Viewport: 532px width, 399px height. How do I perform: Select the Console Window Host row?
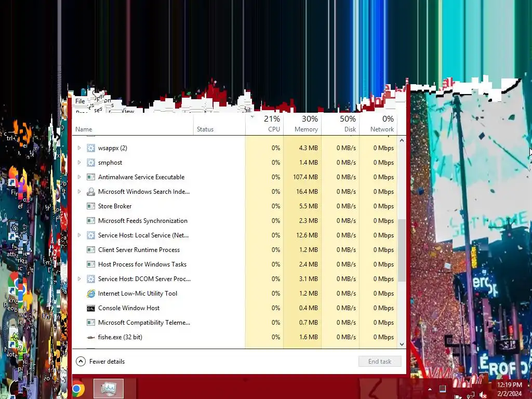click(x=234, y=308)
